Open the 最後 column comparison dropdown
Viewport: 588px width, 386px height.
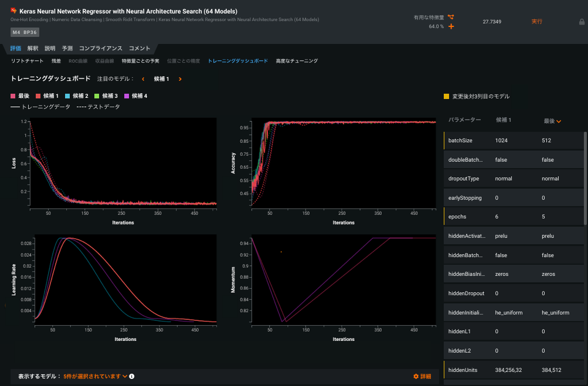559,121
